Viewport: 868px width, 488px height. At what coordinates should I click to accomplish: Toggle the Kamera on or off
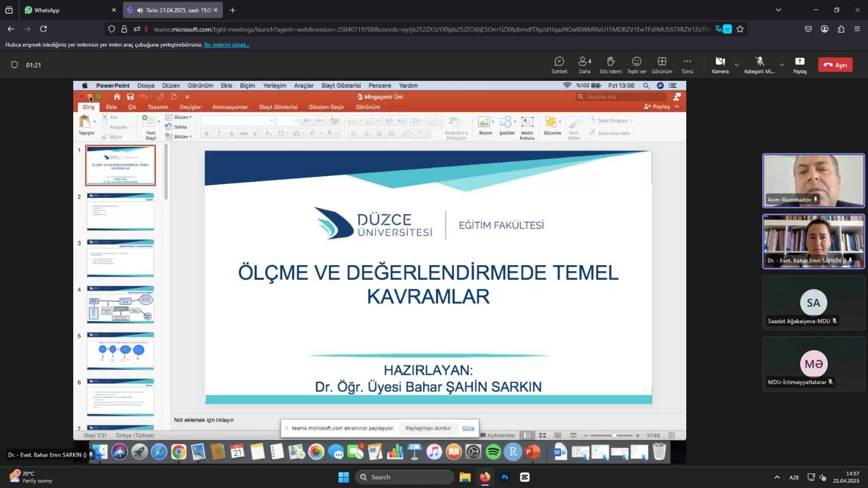pos(720,65)
